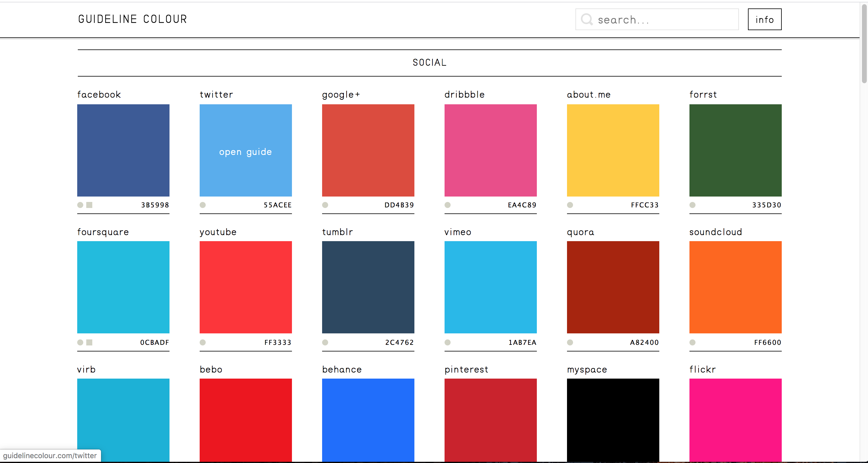Select the flickr pink colour swatch
This screenshot has height=463, width=868.
pyautogui.click(x=736, y=420)
